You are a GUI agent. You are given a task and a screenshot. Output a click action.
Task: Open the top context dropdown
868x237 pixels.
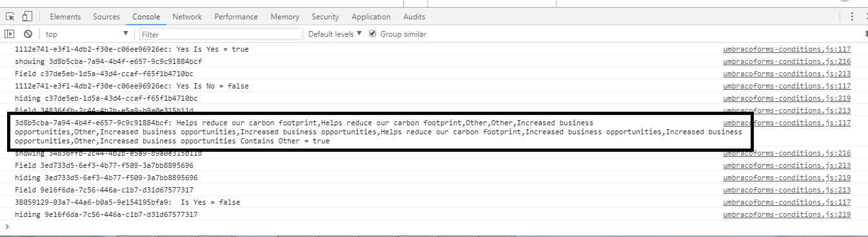pyautogui.click(x=87, y=34)
